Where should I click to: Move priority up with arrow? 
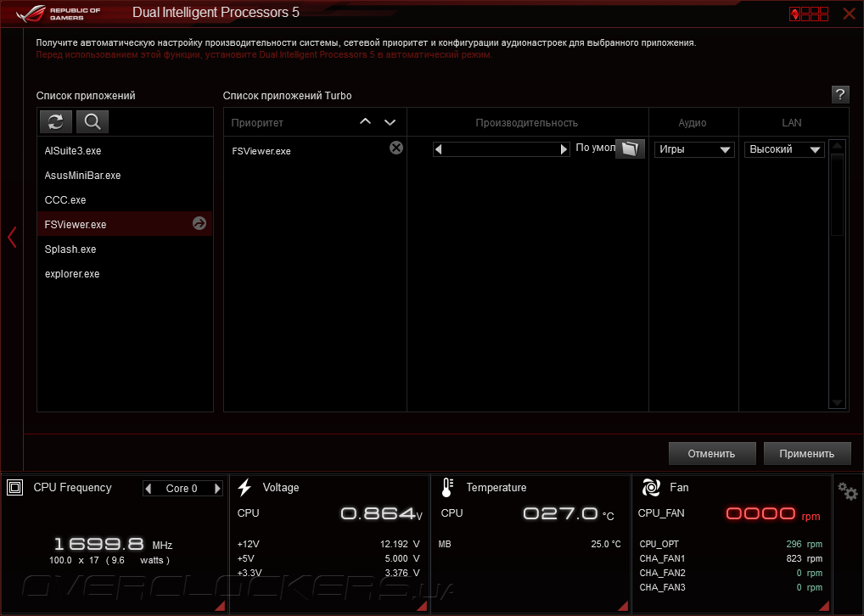pyautogui.click(x=365, y=121)
